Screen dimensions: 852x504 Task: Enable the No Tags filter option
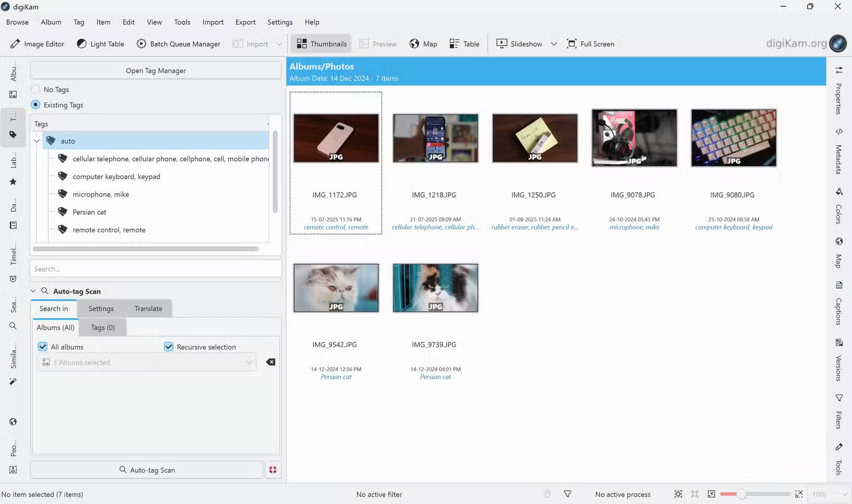pos(35,89)
